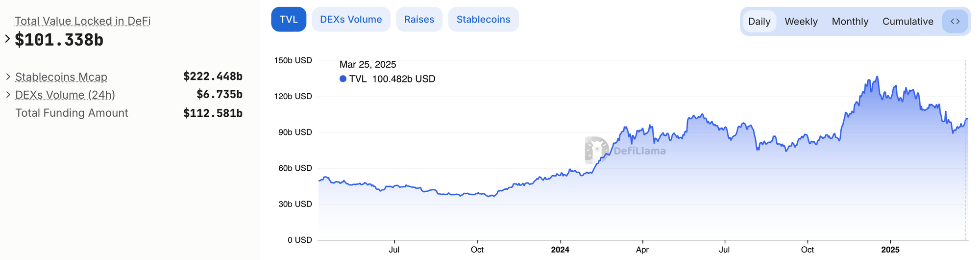This screenshot has height=260, width=980.
Task: Select the Cumulative view
Action: coord(908,22)
